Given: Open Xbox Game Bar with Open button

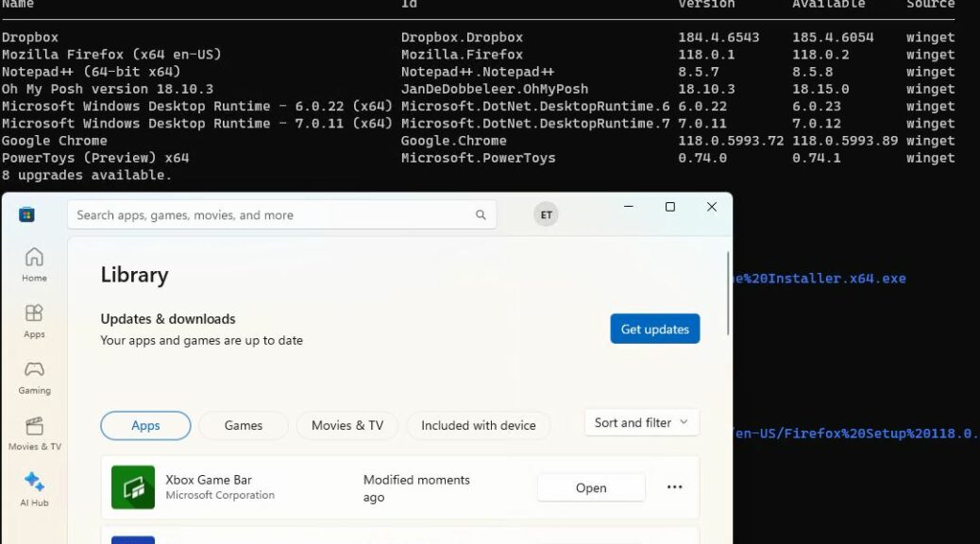Looking at the screenshot, I should [591, 487].
